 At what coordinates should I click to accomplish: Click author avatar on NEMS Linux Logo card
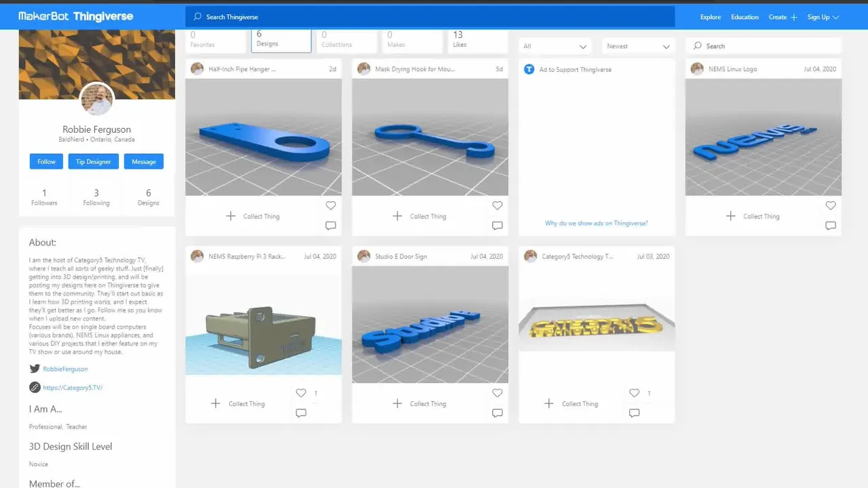pyautogui.click(x=697, y=68)
